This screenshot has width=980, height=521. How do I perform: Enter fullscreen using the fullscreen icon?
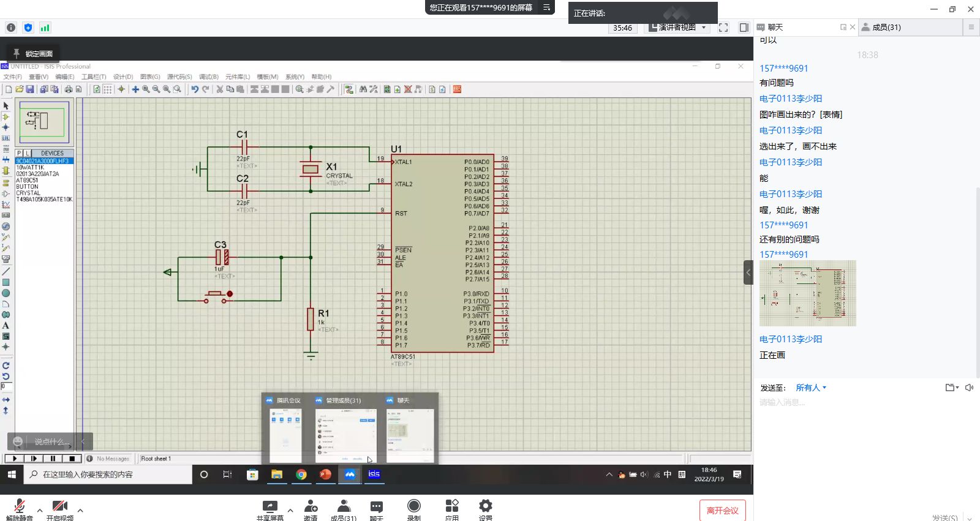[x=723, y=28]
